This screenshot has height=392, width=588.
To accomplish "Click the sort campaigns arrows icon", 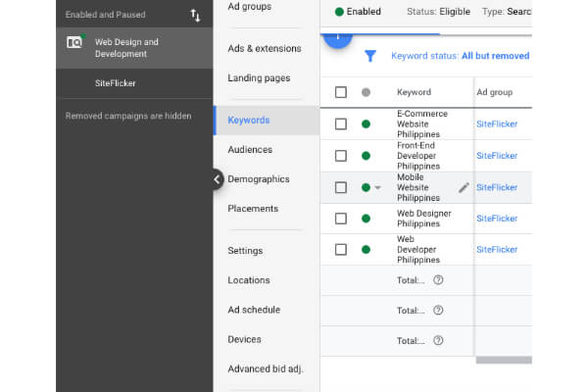I will (x=195, y=16).
